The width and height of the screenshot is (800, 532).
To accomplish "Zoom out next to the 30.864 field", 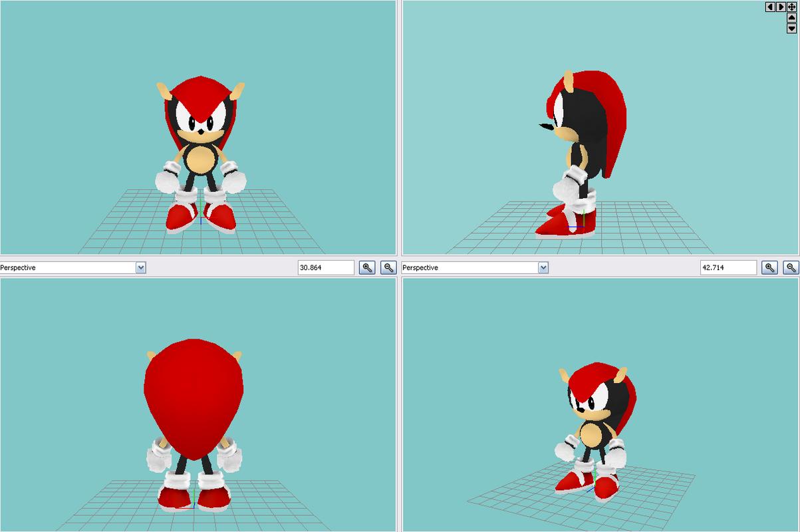I will coord(388,267).
